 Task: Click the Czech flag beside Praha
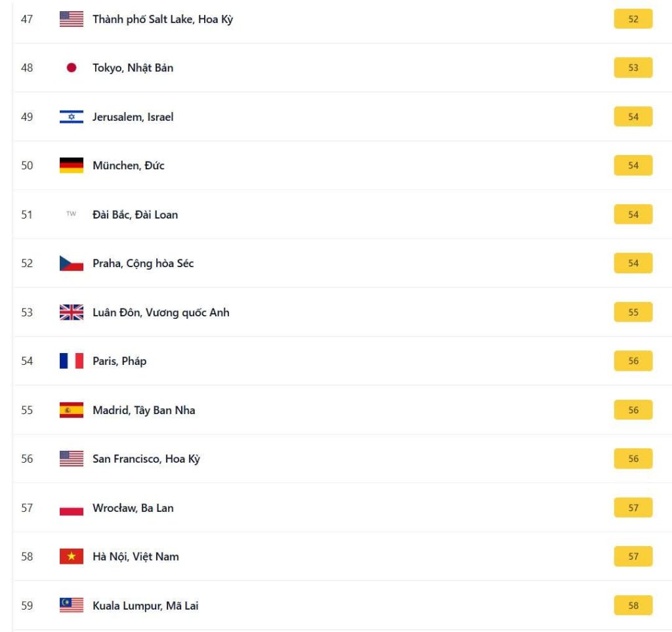72,263
